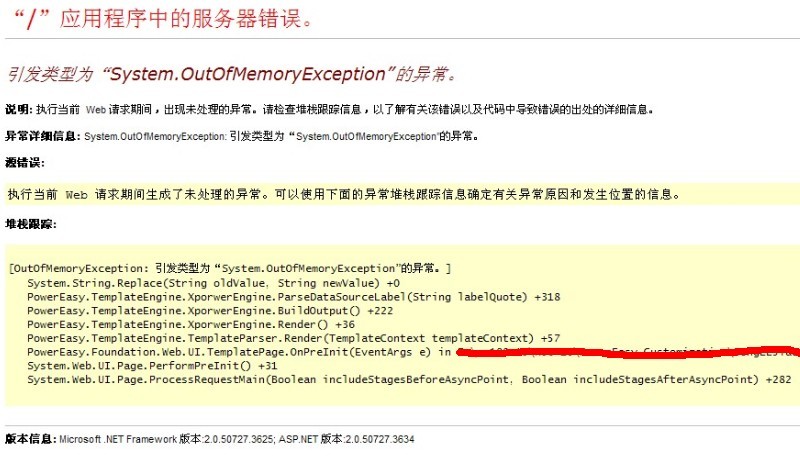Viewport: 800px width, 463px height.
Task: Click the italic red OutOfMemoryException subtitle
Action: [x=231, y=74]
